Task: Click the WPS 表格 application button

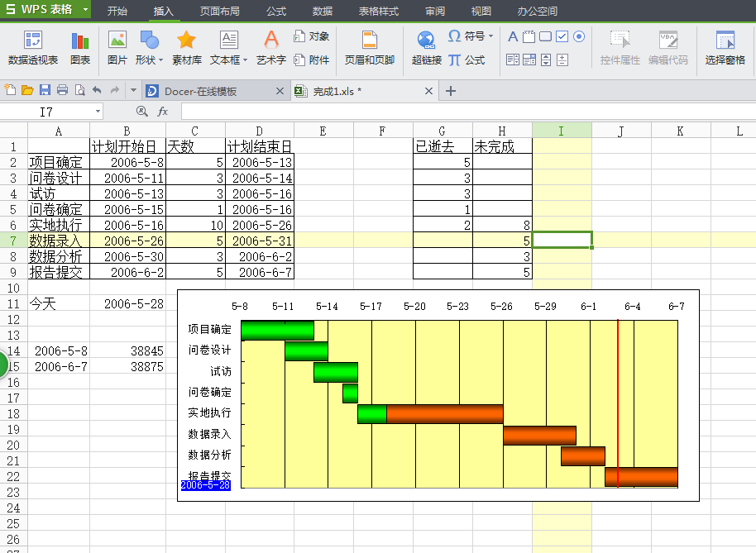Action: (x=45, y=10)
